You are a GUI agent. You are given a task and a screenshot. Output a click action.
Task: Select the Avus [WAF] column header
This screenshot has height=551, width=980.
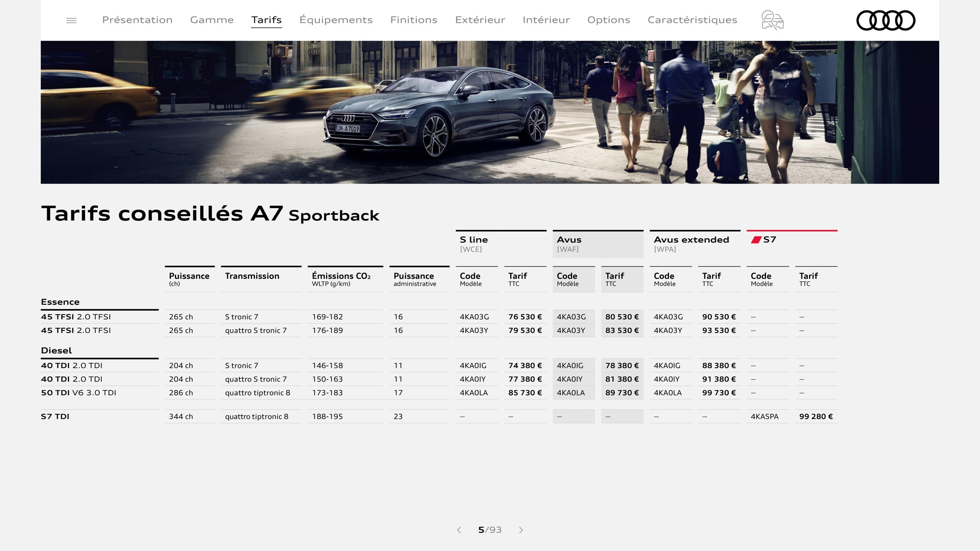pyautogui.click(x=598, y=244)
